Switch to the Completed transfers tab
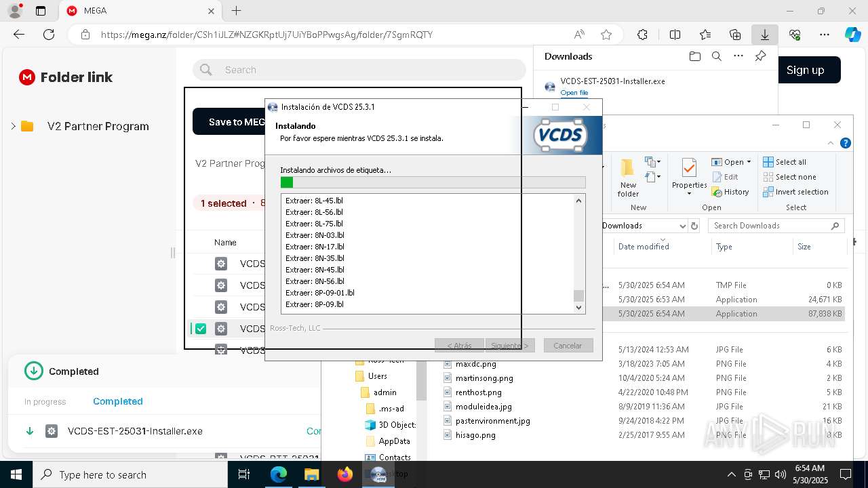868x488 pixels. [118, 401]
